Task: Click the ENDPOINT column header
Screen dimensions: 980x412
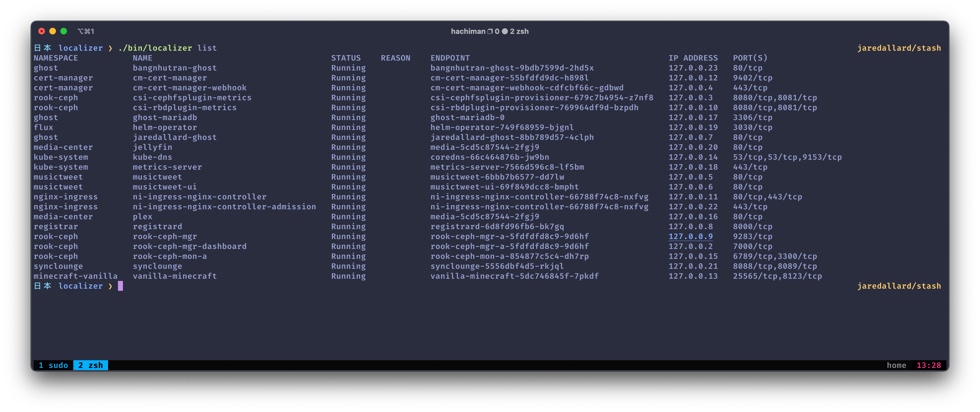Action: tap(450, 58)
